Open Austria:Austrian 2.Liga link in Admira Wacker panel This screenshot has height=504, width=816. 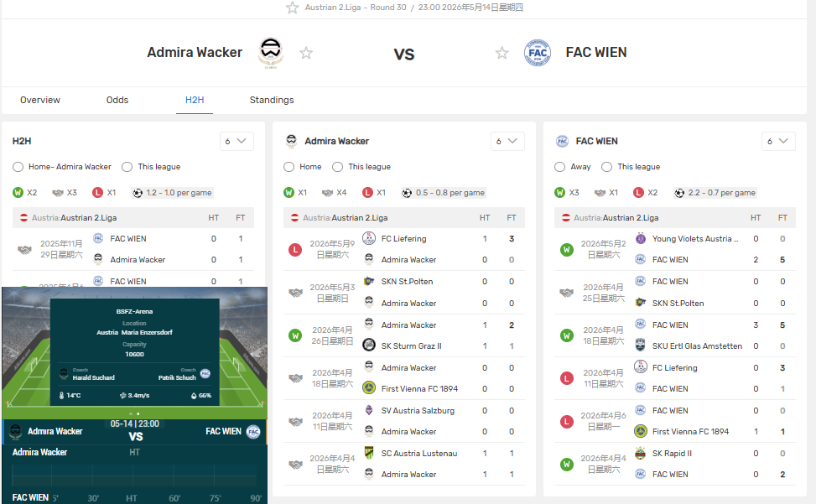click(345, 218)
